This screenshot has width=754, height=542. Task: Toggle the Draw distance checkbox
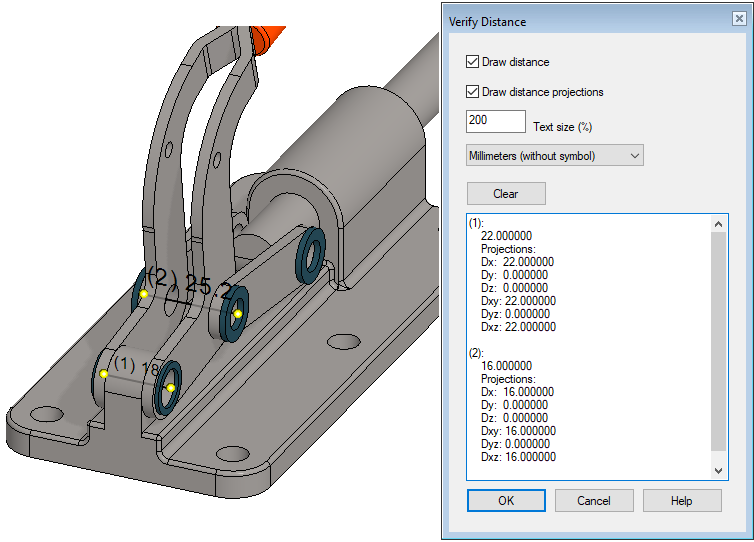pyautogui.click(x=473, y=62)
